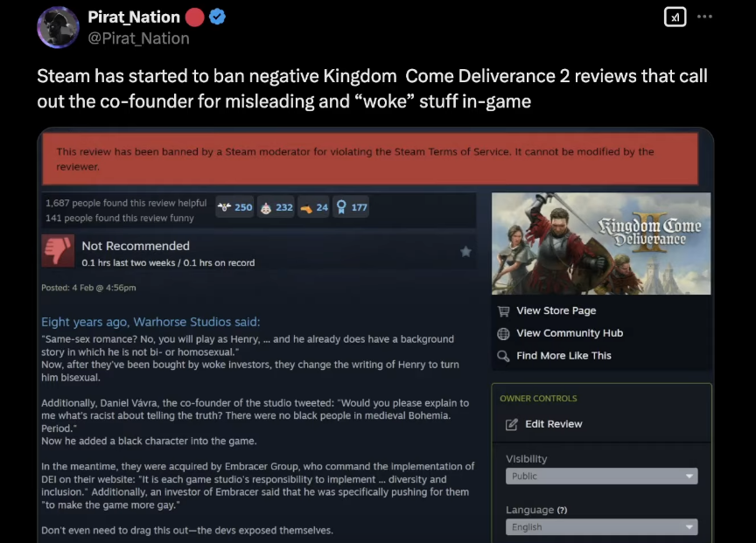Screen dimensions: 756x543
Task: Click the globe community hub icon
Action: click(x=503, y=333)
